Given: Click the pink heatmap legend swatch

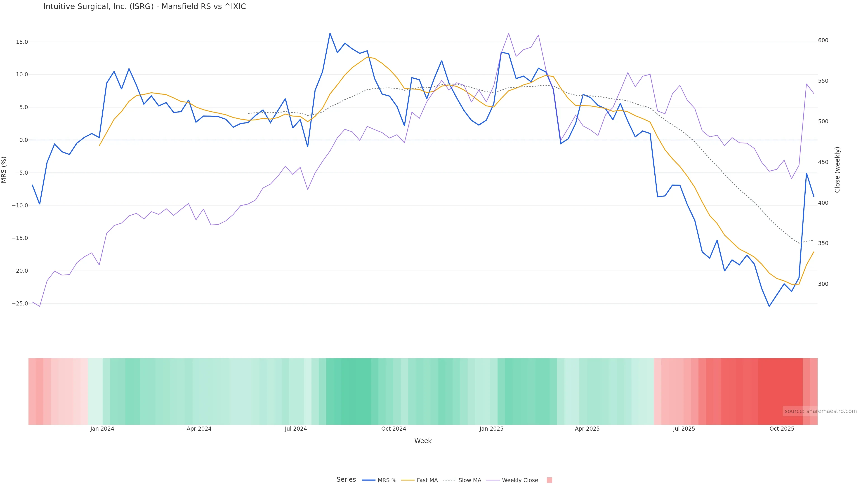Looking at the screenshot, I should [549, 480].
